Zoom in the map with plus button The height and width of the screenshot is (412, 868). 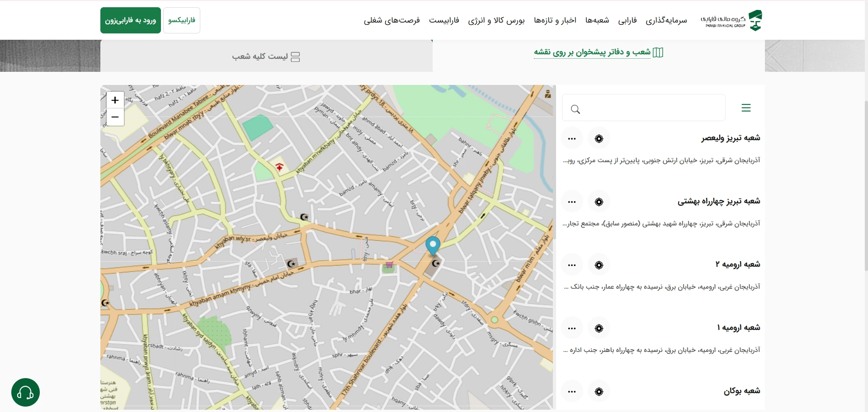click(x=115, y=100)
